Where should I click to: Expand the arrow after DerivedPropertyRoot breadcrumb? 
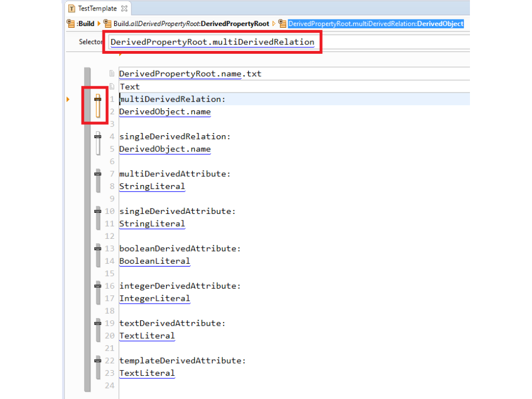274,24
